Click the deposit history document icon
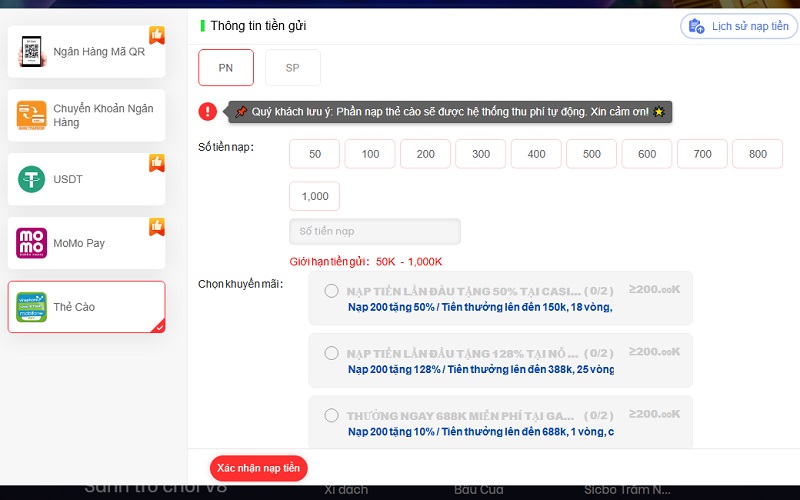The image size is (800, 500). [x=696, y=26]
